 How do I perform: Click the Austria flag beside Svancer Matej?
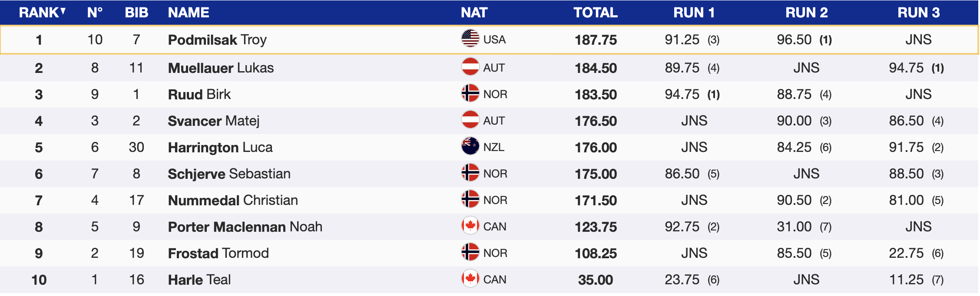click(470, 120)
